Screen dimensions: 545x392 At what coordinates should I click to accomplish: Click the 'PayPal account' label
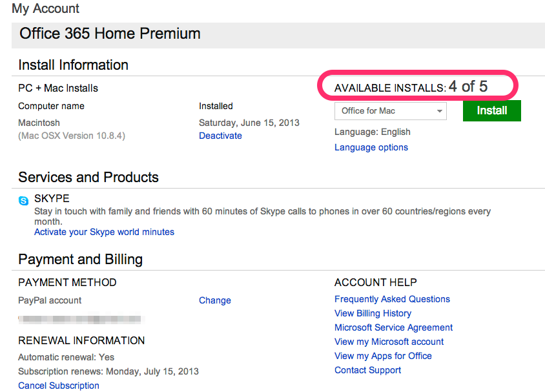50,300
